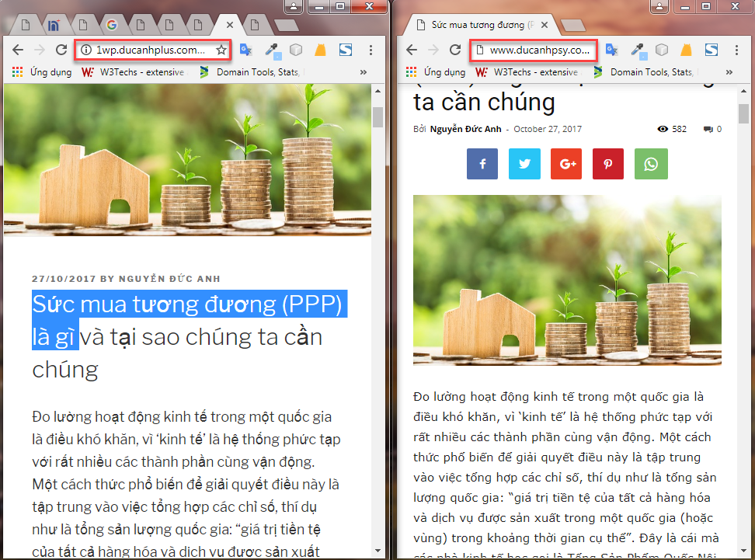755x560 pixels.
Task: Share the article through WhatsApp
Action: [650, 164]
